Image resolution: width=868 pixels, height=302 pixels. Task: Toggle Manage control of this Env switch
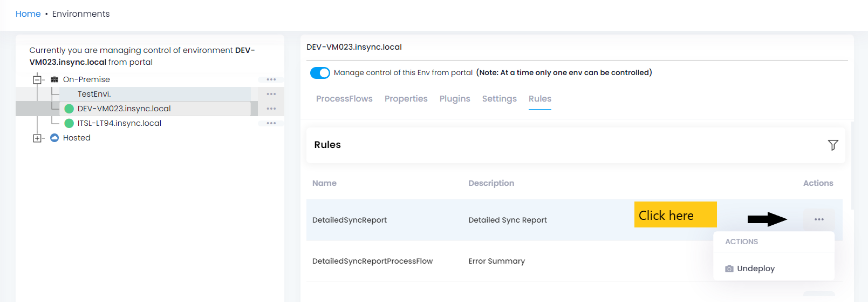320,73
